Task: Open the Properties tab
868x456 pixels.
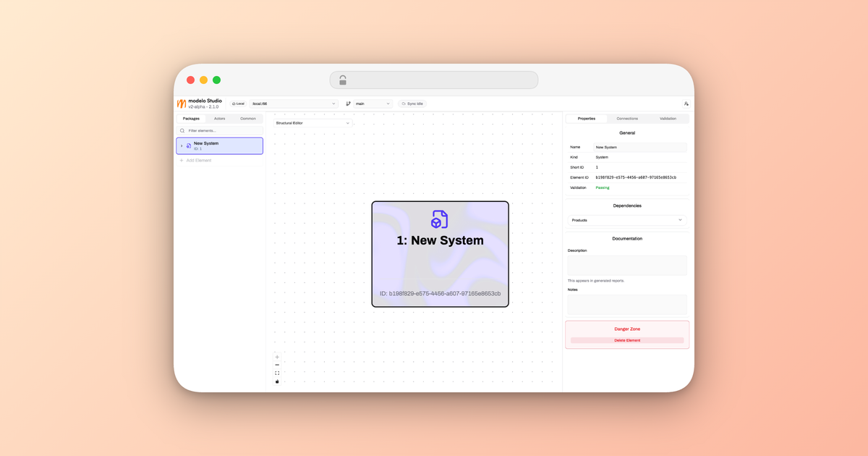Action: 587,119
